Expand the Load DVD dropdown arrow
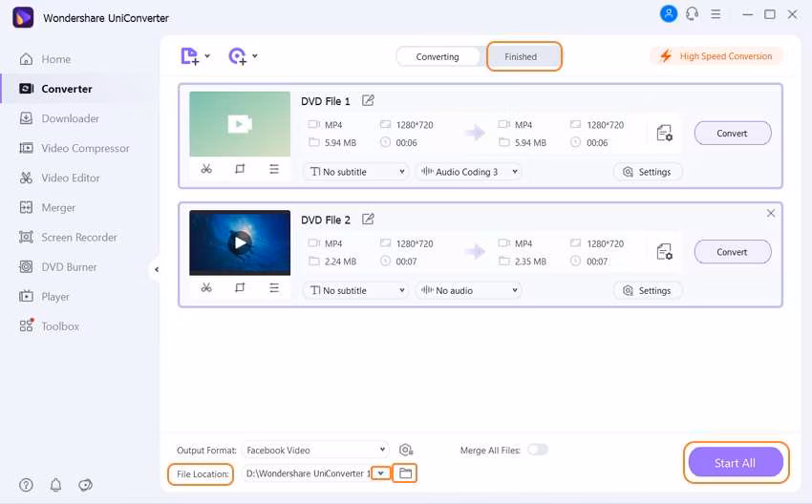The height and width of the screenshot is (504, 812). point(255,56)
